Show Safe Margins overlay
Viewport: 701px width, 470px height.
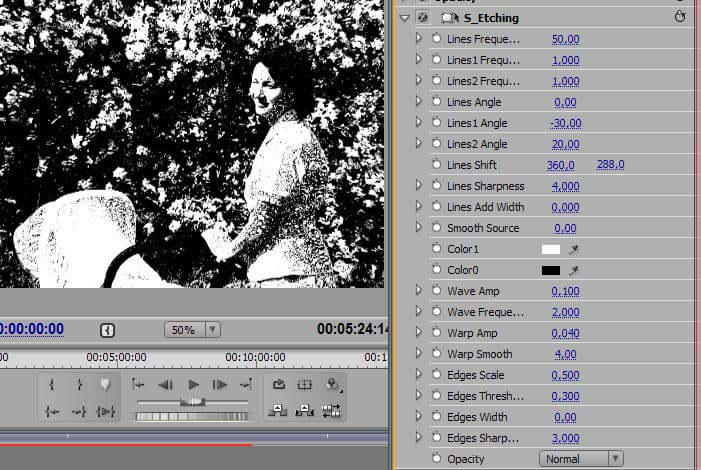coord(304,384)
